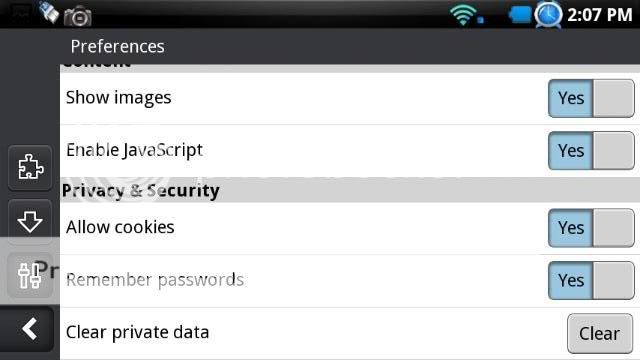Toggle the Enable JavaScript switch

point(591,151)
